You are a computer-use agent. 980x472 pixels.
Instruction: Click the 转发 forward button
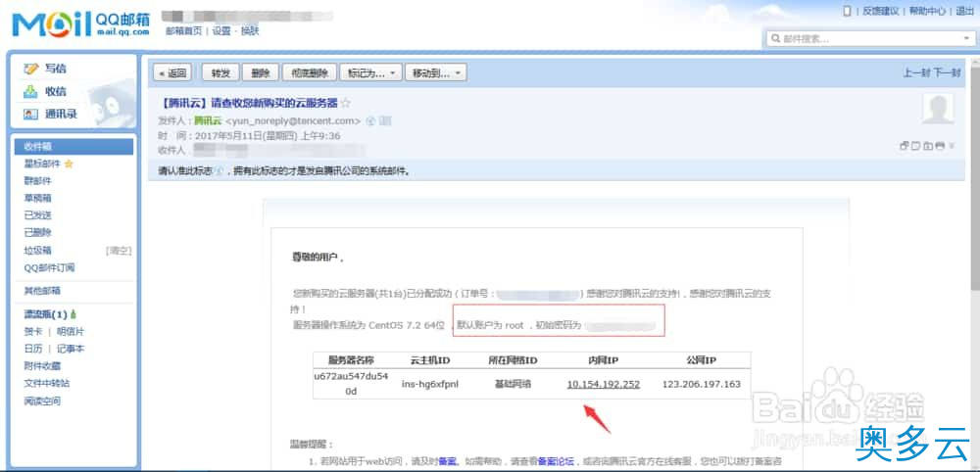[220, 73]
